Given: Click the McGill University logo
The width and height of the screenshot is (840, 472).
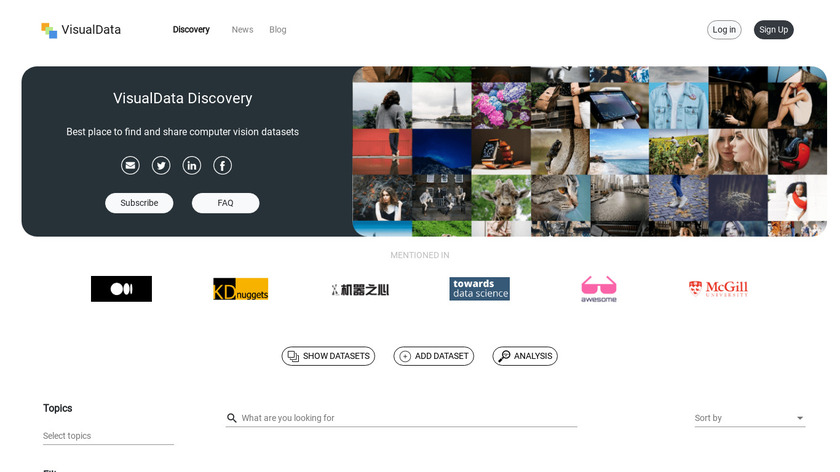Looking at the screenshot, I should tap(718, 289).
